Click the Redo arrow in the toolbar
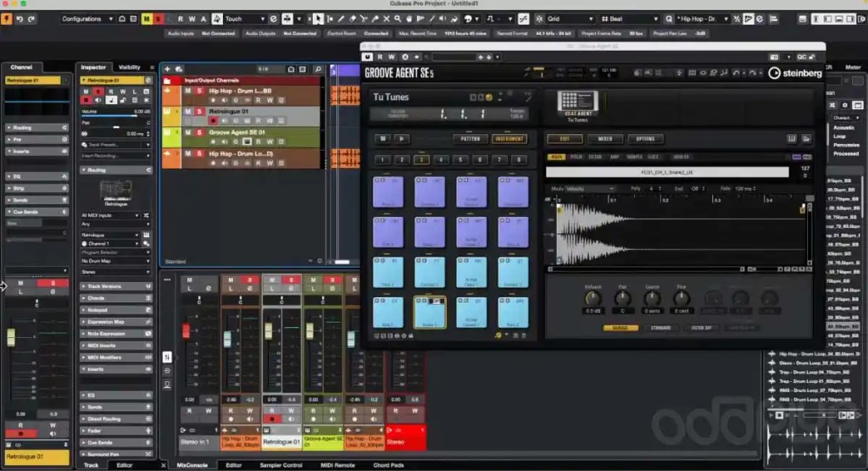Screen dimensions: 868x471 pos(31,19)
